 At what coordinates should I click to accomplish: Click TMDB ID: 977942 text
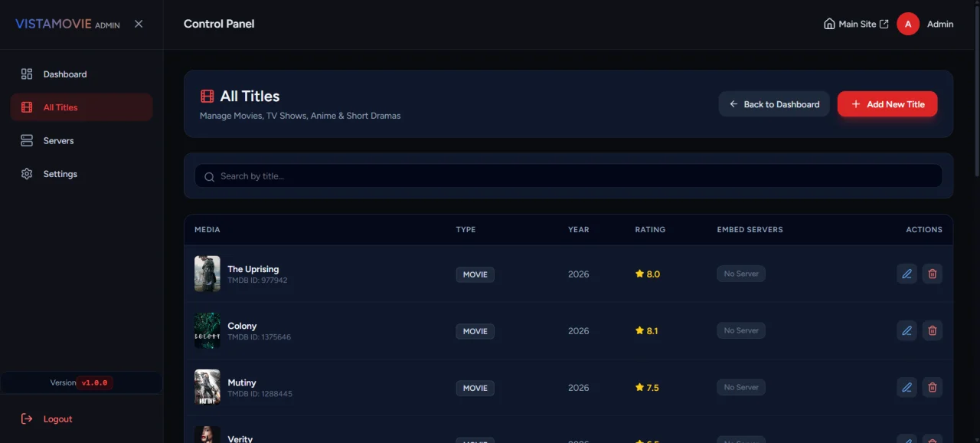257,281
